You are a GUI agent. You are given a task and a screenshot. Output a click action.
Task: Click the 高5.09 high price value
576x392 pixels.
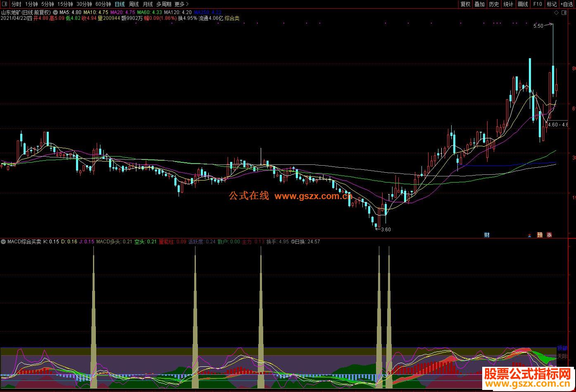coord(57,19)
